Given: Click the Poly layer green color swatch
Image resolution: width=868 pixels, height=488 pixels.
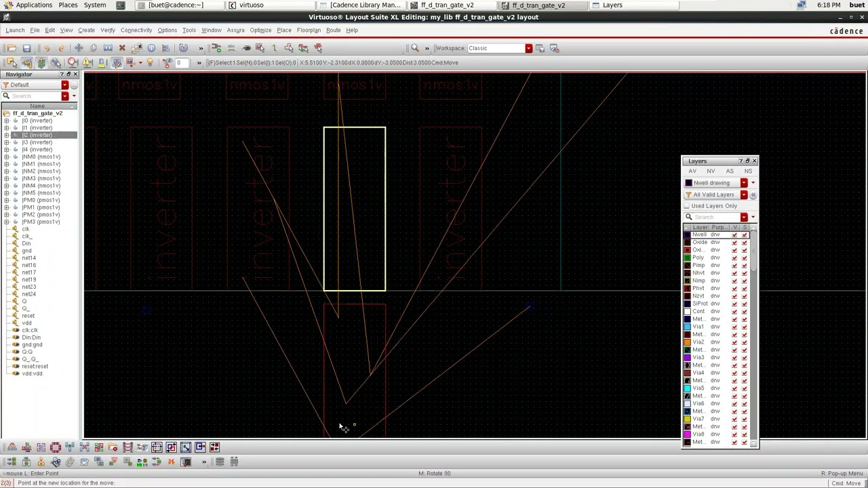Looking at the screenshot, I should [x=687, y=258].
